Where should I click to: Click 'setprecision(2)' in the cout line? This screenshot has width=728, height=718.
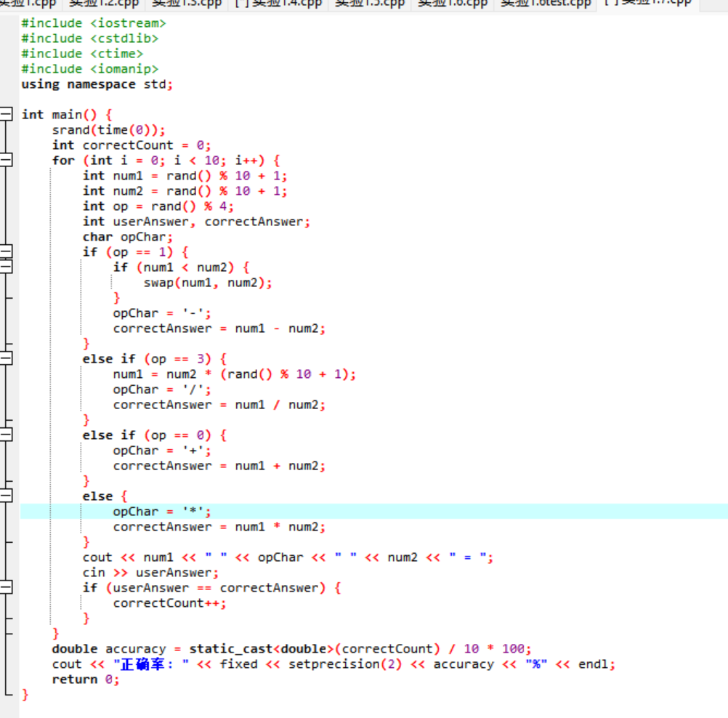345,664
